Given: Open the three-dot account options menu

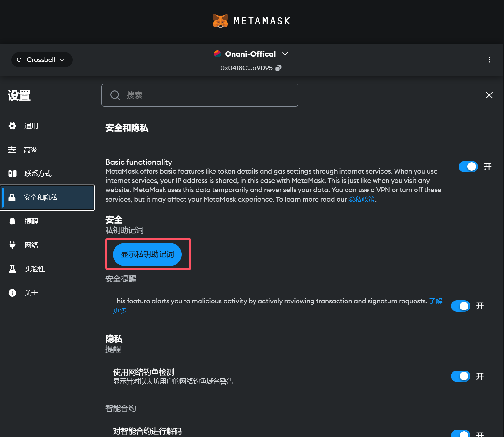Looking at the screenshot, I should [x=489, y=60].
